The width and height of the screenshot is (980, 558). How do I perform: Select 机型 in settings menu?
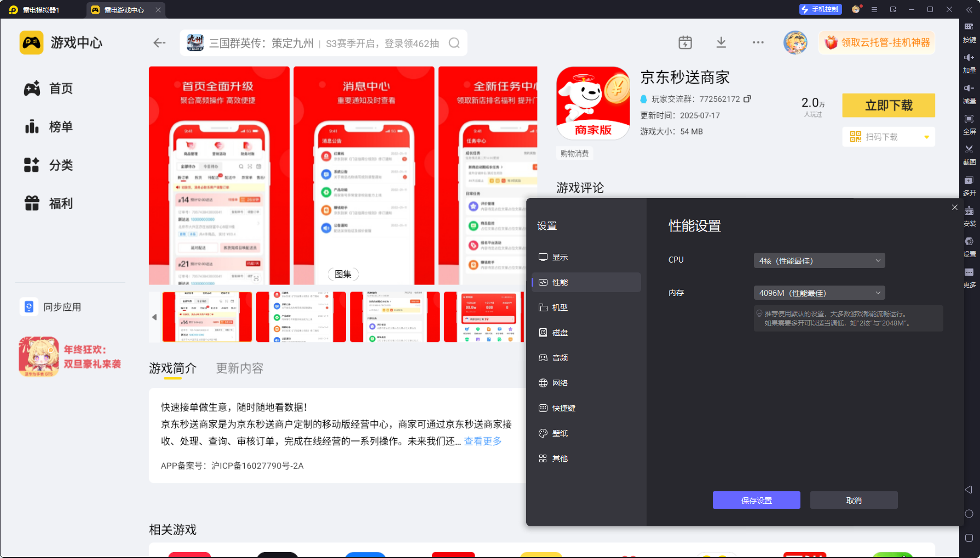pos(586,307)
